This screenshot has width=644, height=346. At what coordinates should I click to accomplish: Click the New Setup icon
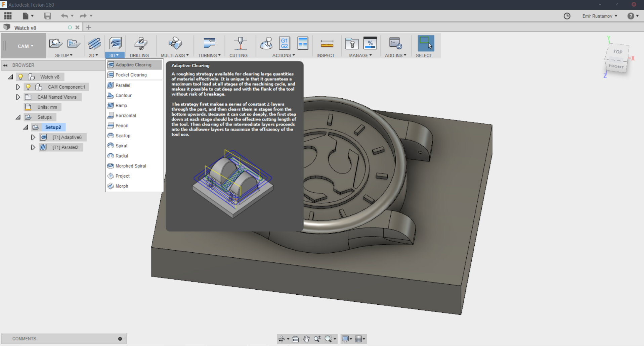click(56, 43)
